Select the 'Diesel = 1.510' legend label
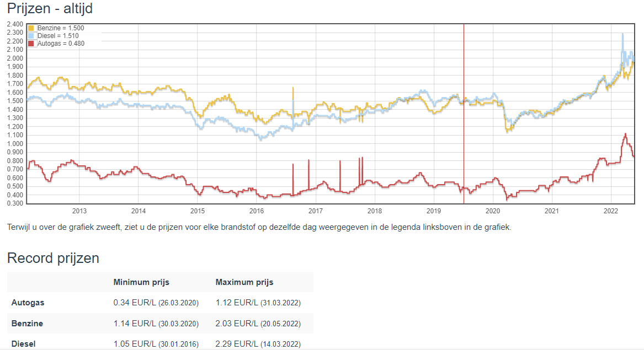644x350 pixels. 58,36
